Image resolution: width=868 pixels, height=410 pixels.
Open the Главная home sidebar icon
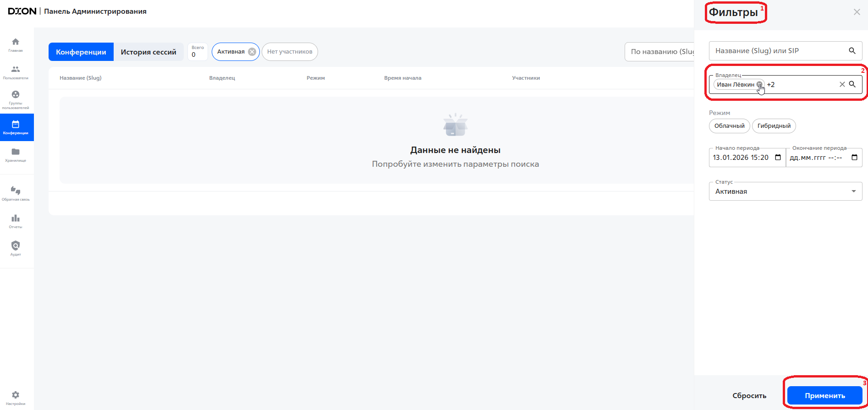click(x=16, y=44)
